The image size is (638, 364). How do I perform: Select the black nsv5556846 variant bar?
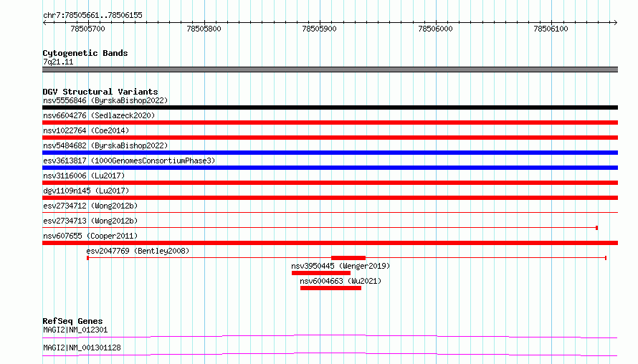click(x=330, y=107)
